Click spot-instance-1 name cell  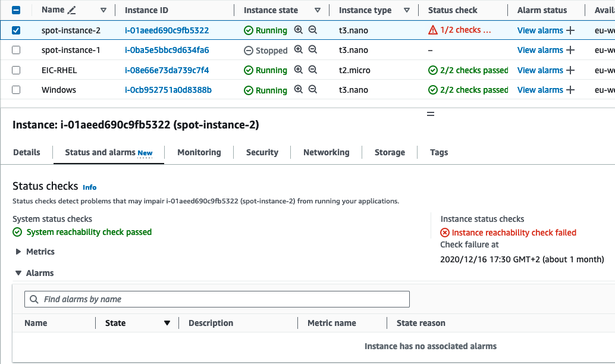(71, 50)
